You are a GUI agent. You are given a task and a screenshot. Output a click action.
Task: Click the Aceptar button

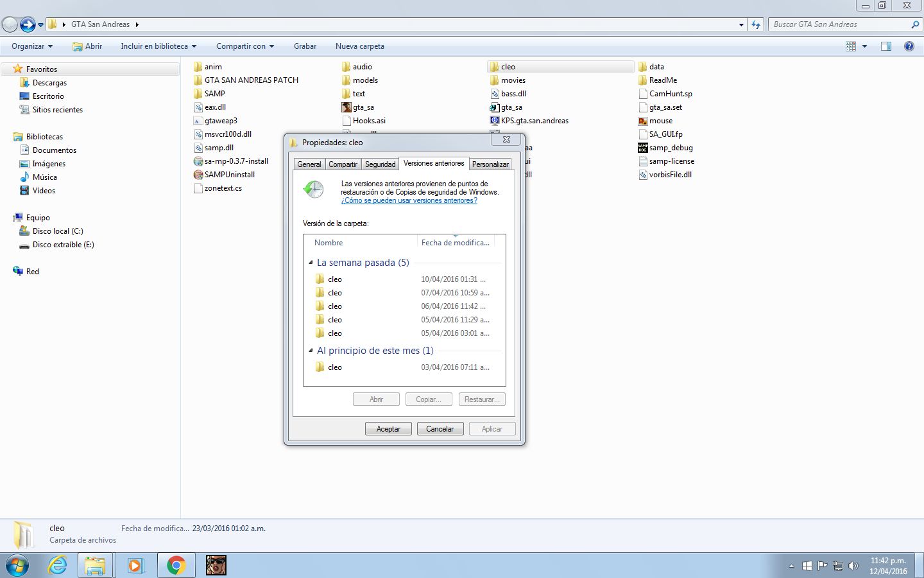[x=388, y=429]
